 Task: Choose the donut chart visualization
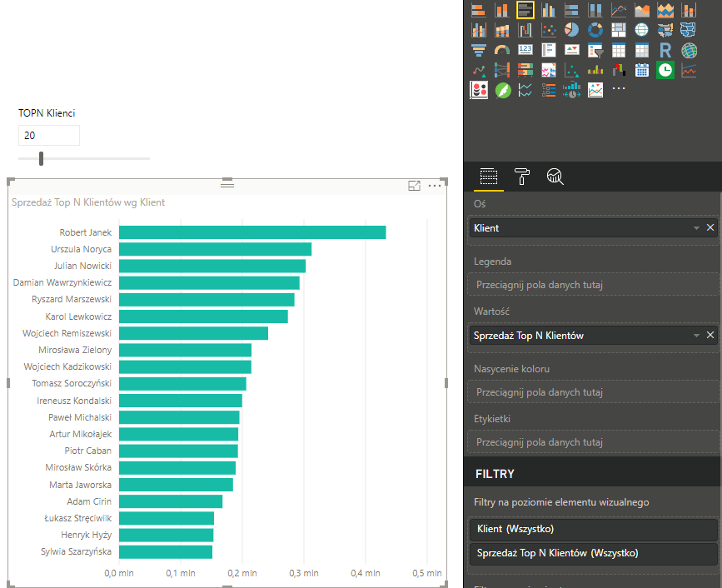(595, 30)
